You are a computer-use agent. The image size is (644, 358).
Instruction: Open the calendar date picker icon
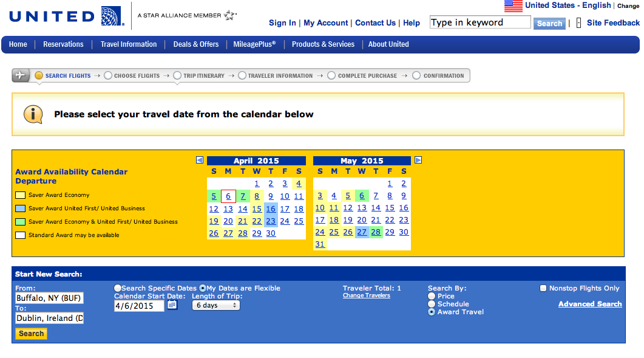click(172, 305)
